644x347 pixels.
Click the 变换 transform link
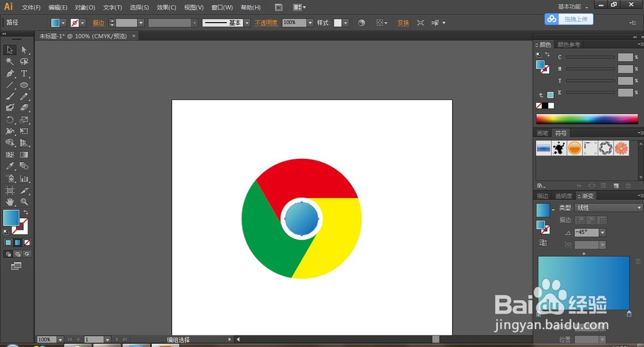pyautogui.click(x=403, y=23)
